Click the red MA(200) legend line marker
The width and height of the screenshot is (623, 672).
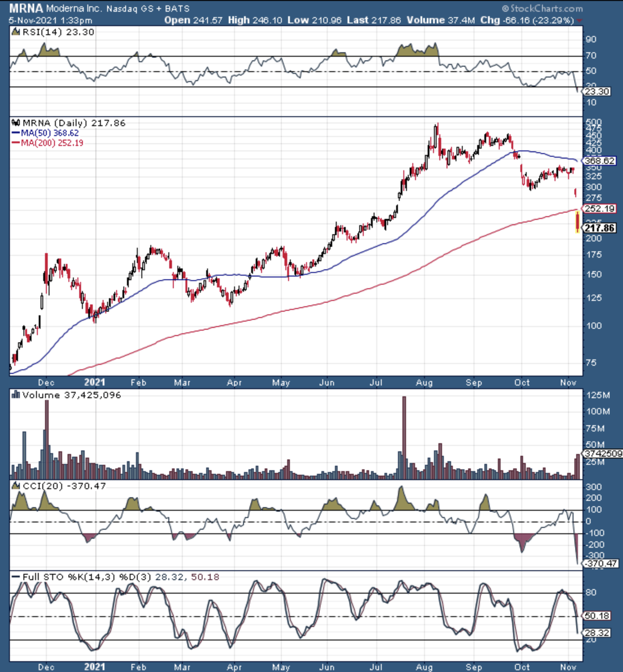(x=16, y=143)
